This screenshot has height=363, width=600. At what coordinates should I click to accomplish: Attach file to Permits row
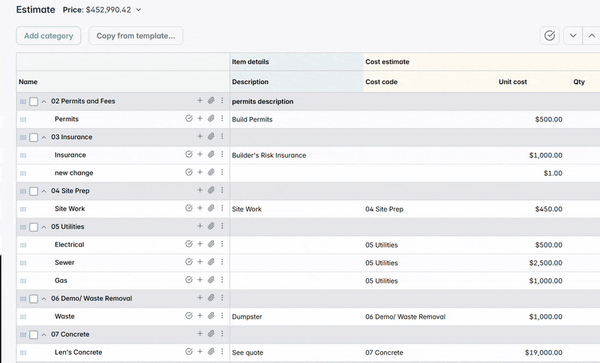[211, 118]
